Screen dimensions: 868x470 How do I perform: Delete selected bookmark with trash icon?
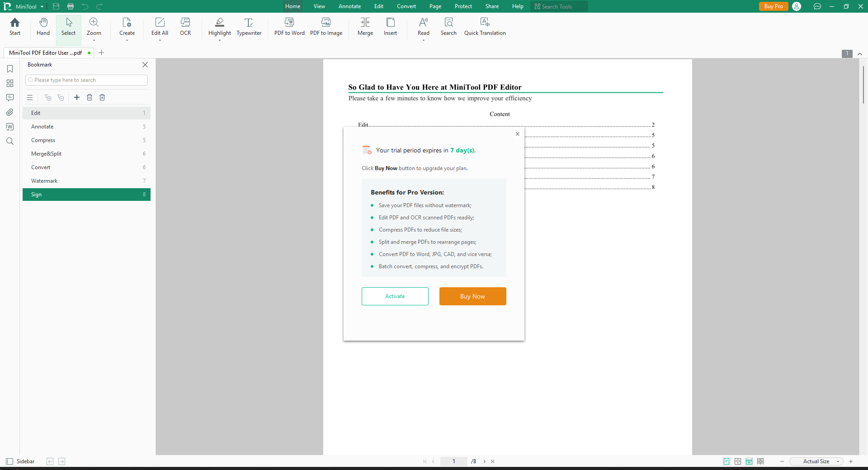click(90, 97)
